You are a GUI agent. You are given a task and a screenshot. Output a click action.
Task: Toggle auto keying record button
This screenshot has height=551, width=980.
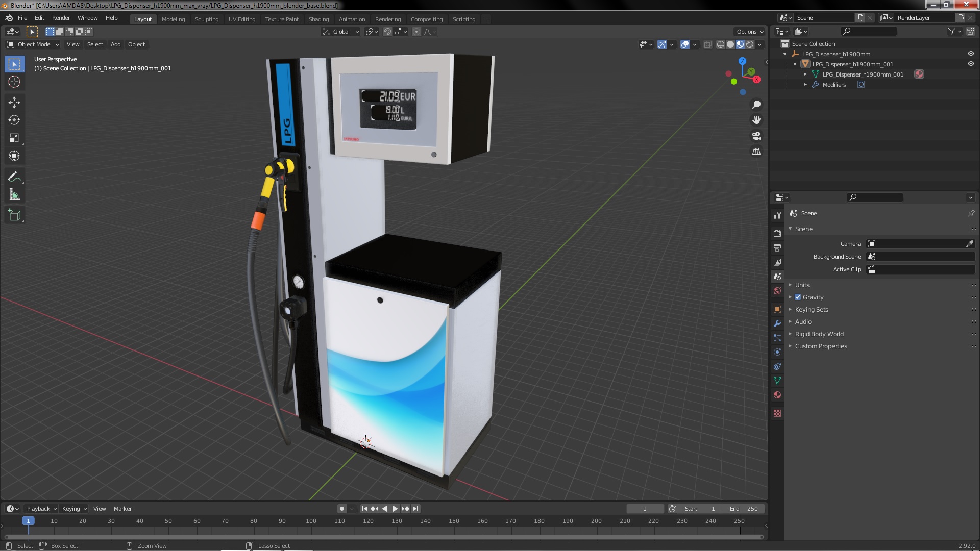click(x=342, y=509)
